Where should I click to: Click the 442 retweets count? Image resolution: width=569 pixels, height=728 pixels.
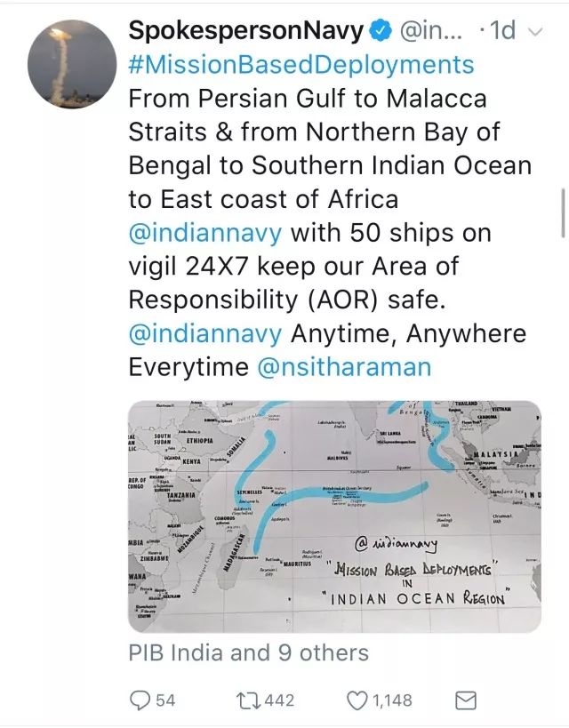[279, 701]
